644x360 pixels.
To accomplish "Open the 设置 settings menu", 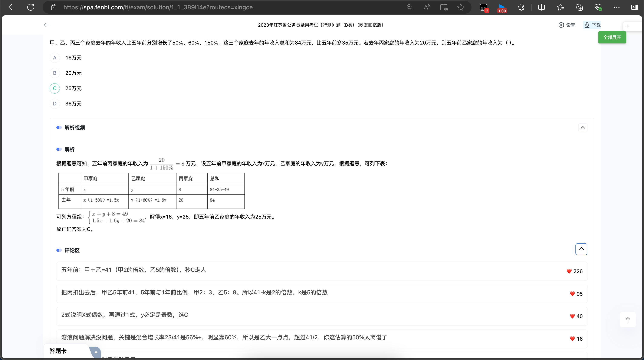I will tap(567, 25).
